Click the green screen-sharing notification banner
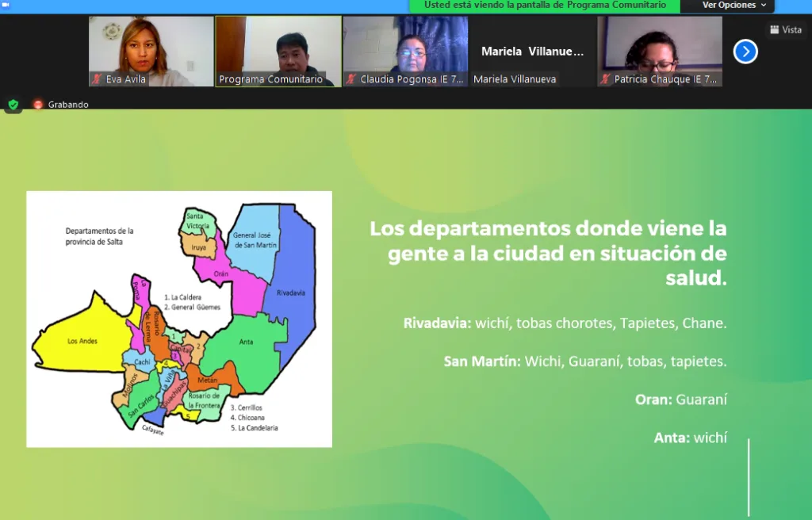812x520 pixels. (545, 6)
